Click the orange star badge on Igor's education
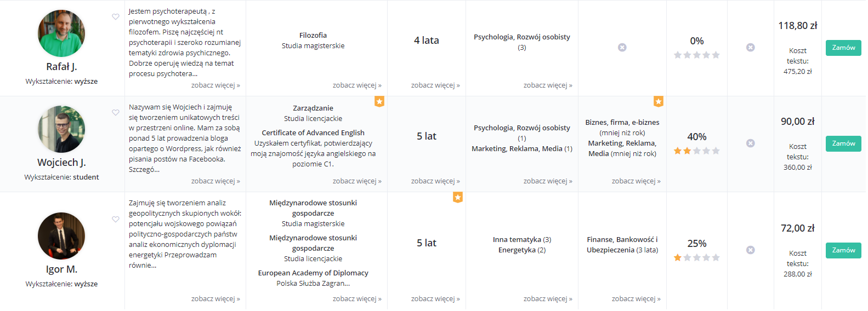The height and width of the screenshot is (311, 868). (x=457, y=197)
